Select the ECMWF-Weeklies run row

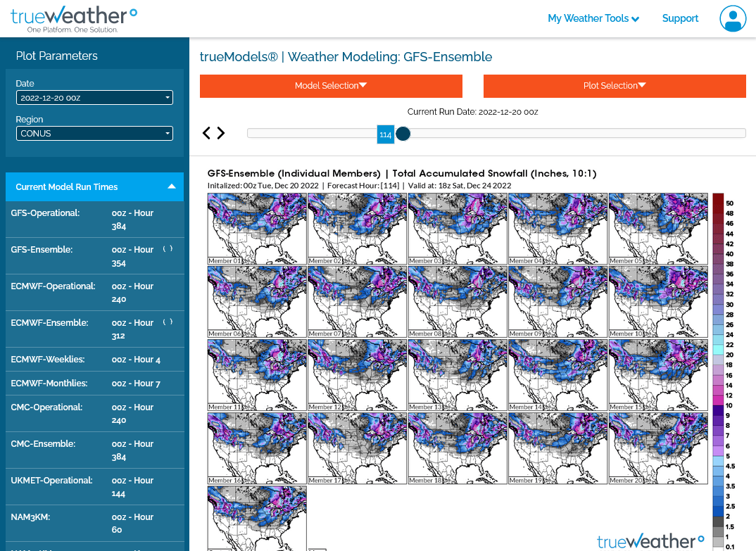(x=94, y=360)
